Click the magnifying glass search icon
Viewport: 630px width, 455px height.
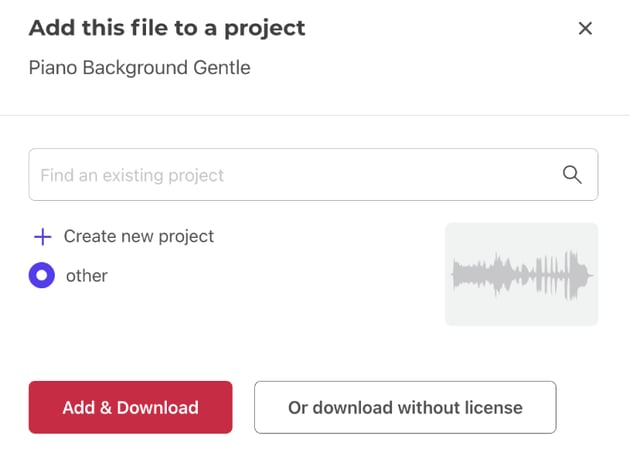point(572,175)
